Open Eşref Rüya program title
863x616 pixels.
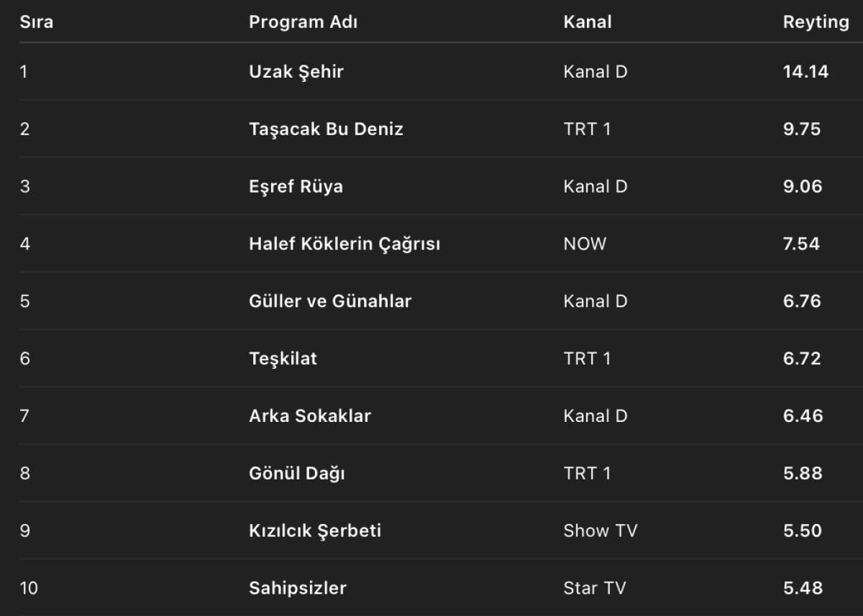[x=296, y=186]
